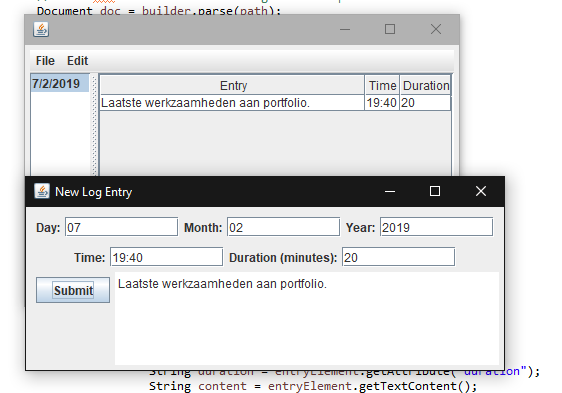Viewport: 562px width, 393px height.
Task: Select the 'Laatste werkzaamheden aan portfolio.' table cell
Action: [232, 103]
